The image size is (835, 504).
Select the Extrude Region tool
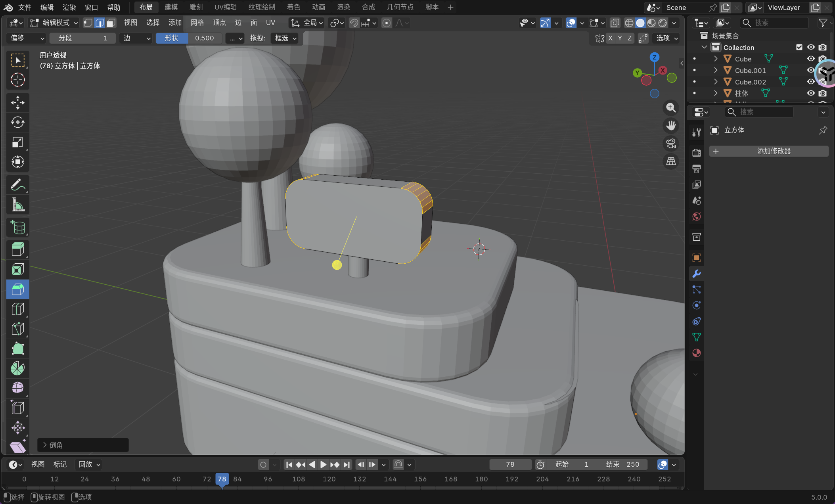[x=17, y=249]
